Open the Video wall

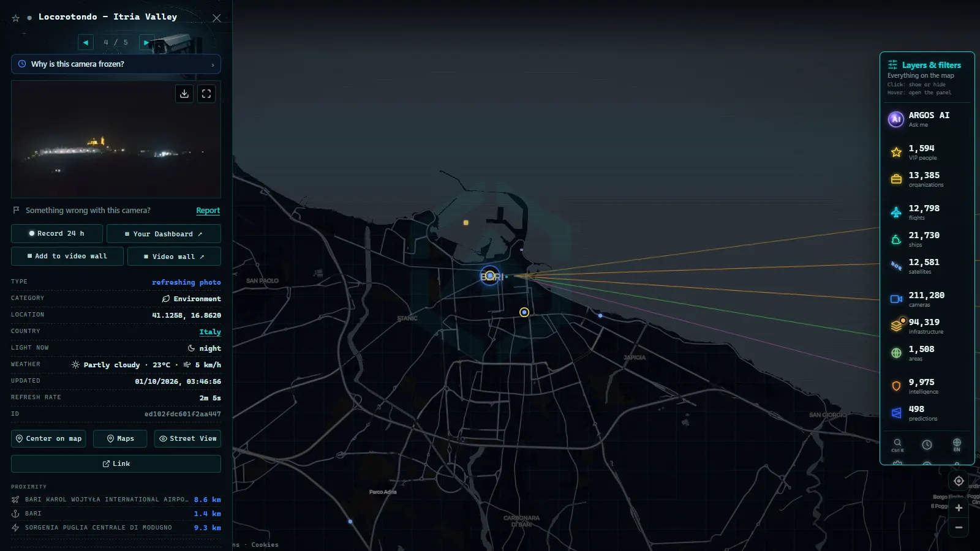(x=174, y=257)
